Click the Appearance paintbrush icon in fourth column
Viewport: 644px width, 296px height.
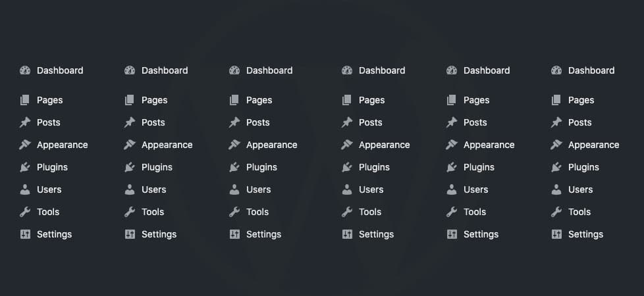tap(346, 145)
